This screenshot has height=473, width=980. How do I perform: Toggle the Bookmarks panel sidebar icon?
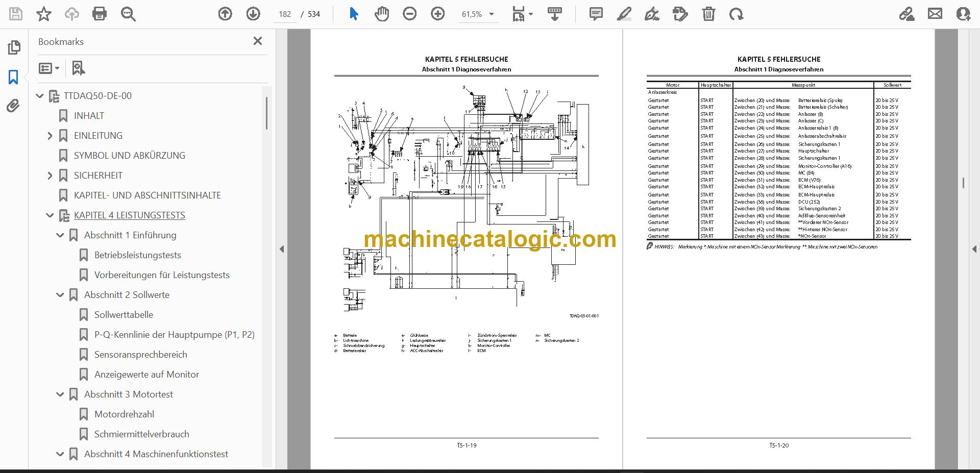(x=13, y=77)
